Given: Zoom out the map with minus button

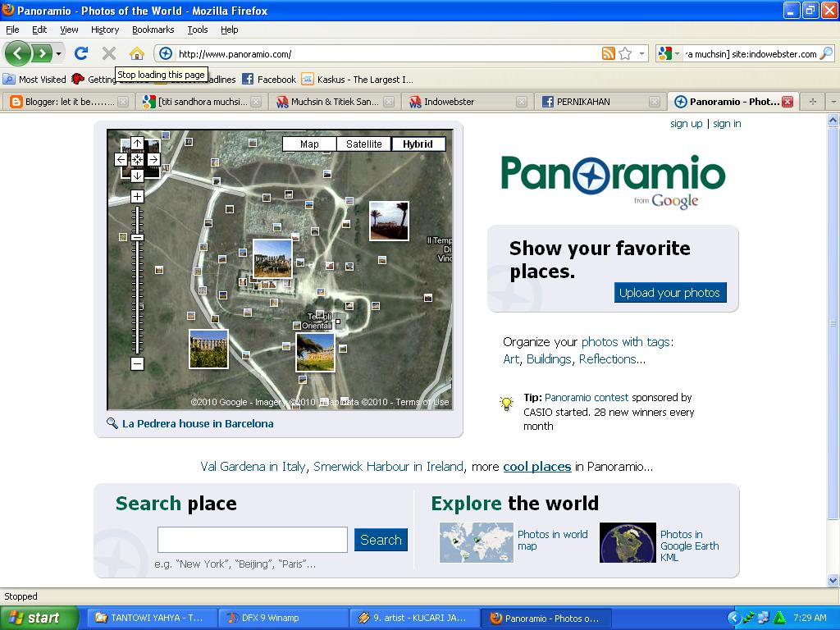Looking at the screenshot, I should [137, 363].
